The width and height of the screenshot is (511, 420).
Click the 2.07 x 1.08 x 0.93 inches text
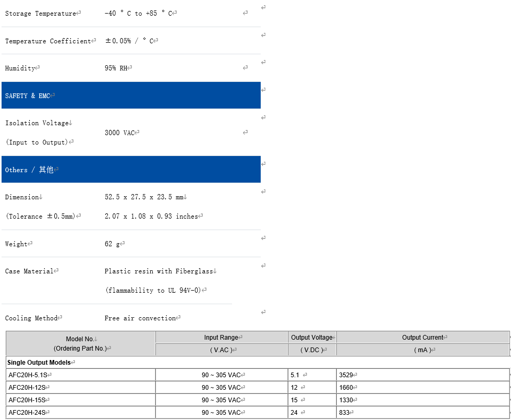pyautogui.click(x=151, y=217)
